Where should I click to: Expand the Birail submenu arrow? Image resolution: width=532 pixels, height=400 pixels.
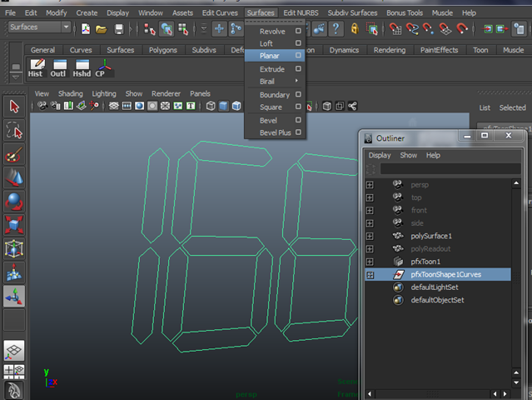(x=296, y=81)
